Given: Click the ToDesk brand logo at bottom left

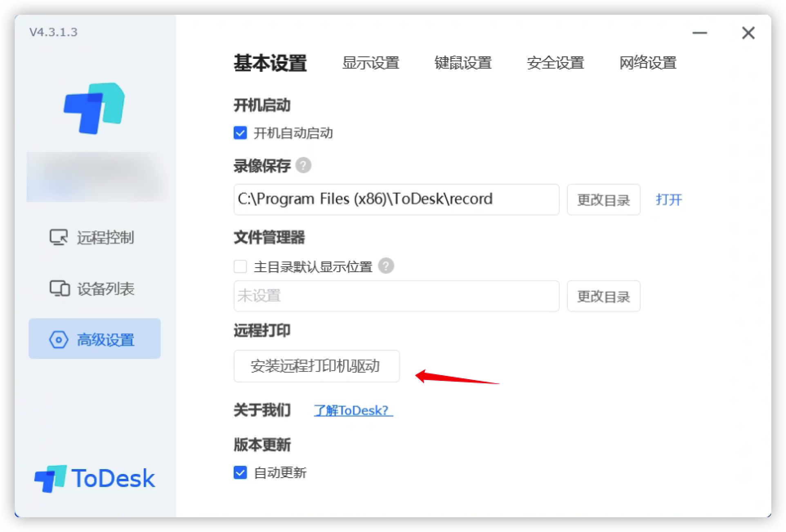Looking at the screenshot, I should pos(94,478).
